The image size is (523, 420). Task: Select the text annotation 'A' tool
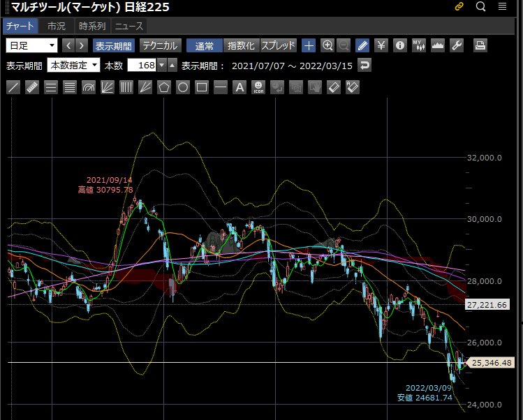click(240, 87)
